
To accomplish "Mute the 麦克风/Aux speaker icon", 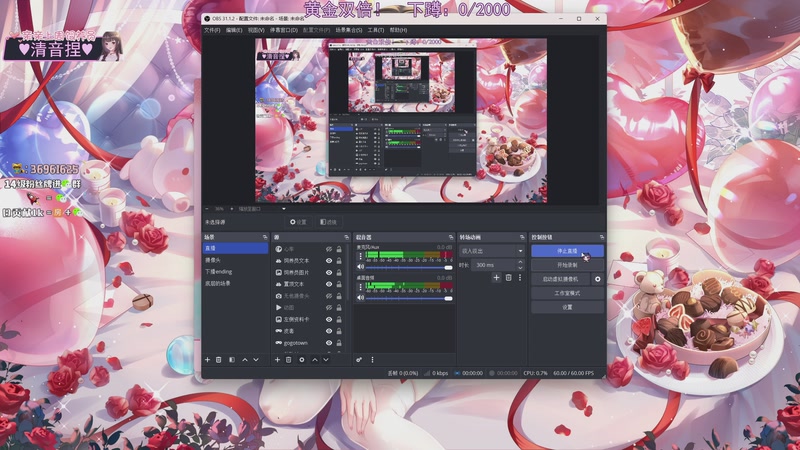I will (x=361, y=267).
